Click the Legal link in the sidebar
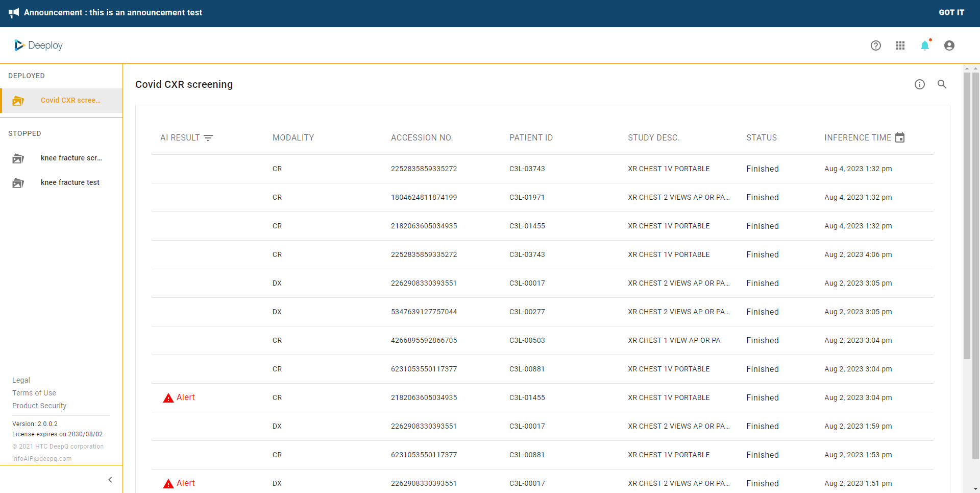The width and height of the screenshot is (980, 493). [21, 380]
